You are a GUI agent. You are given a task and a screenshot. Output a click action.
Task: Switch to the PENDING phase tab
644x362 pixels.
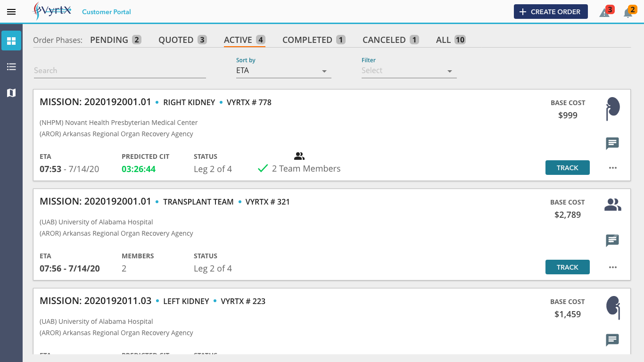[x=116, y=40]
